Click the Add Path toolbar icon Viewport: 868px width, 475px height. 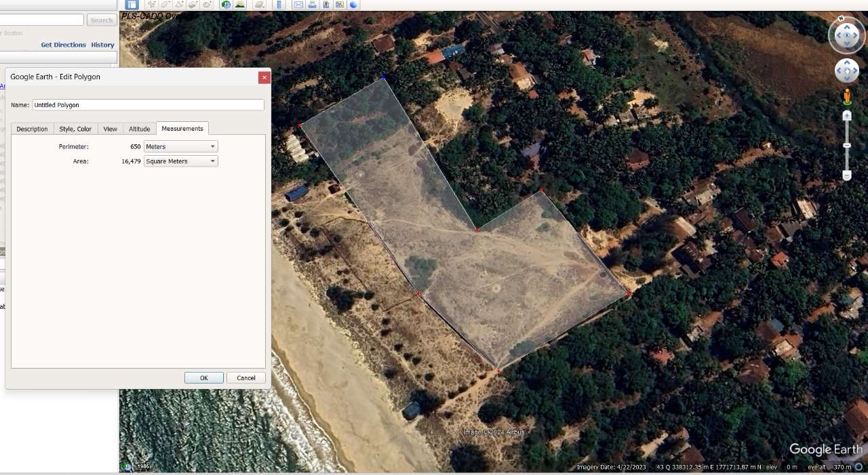point(179,4)
